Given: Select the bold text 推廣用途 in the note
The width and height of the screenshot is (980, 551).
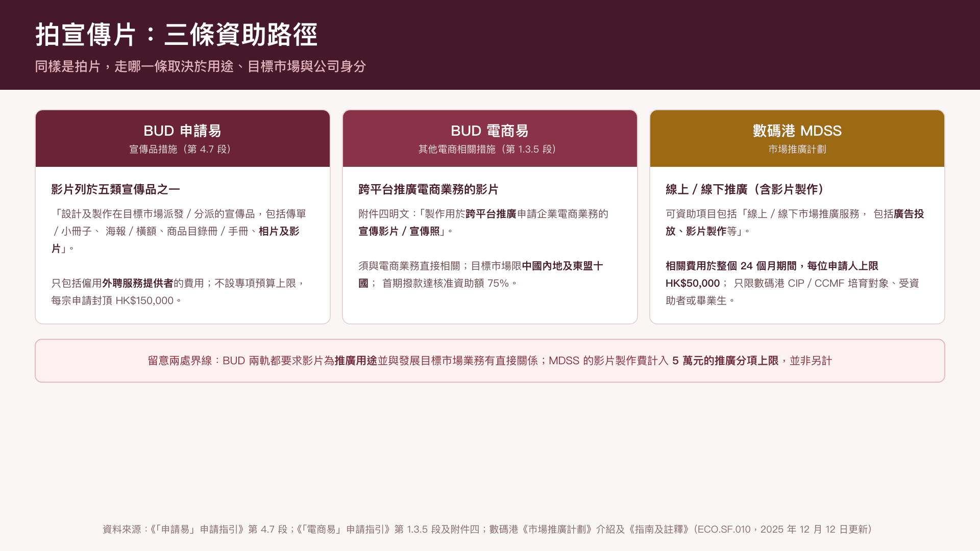Looking at the screenshot, I should pyautogui.click(x=356, y=361).
